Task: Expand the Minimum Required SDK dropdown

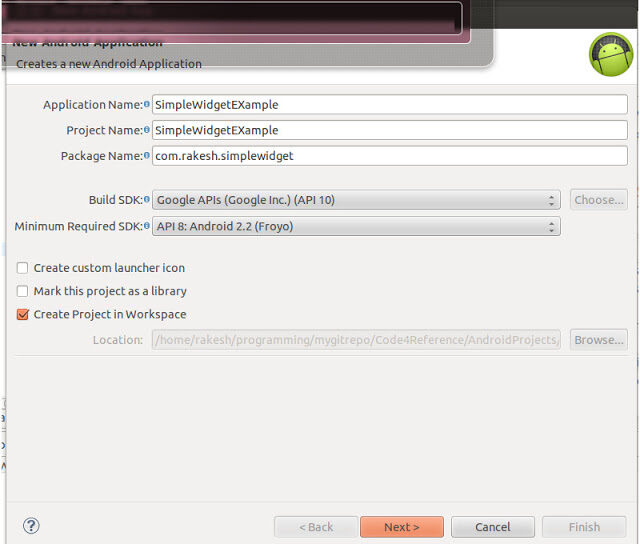Action: [x=356, y=226]
